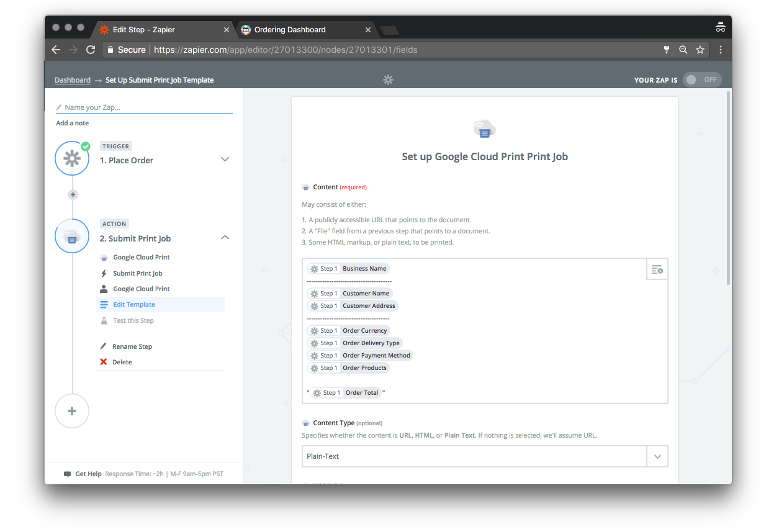The image size is (779, 532).
Task: Reload the page
Action: click(91, 50)
